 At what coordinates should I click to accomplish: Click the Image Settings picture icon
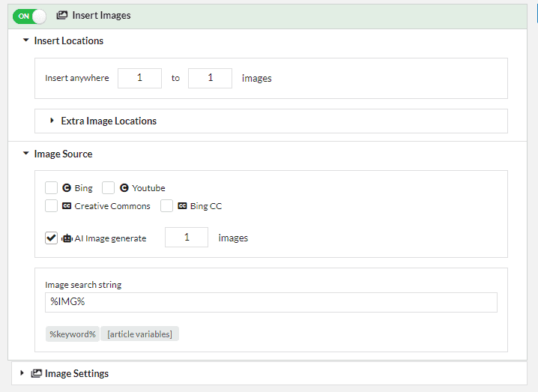37,373
